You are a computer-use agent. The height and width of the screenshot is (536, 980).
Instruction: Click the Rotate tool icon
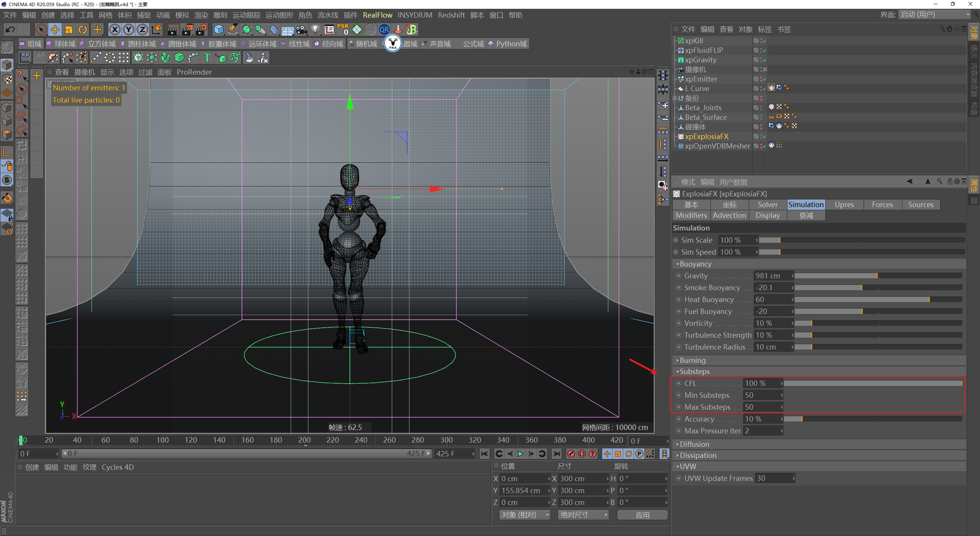point(83,29)
